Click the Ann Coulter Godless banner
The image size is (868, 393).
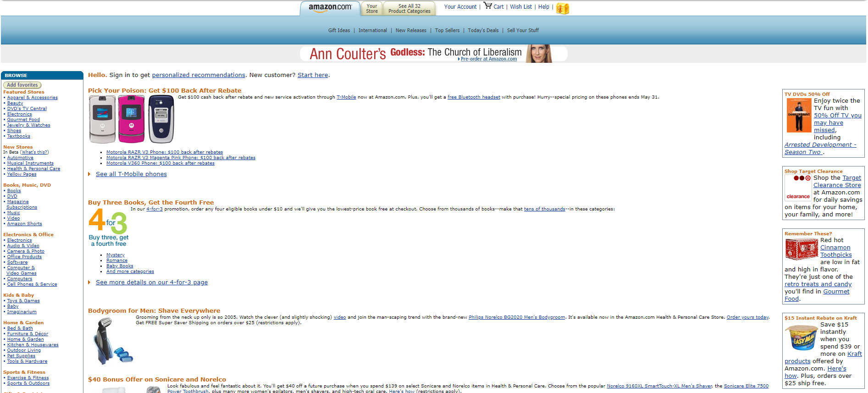434,54
